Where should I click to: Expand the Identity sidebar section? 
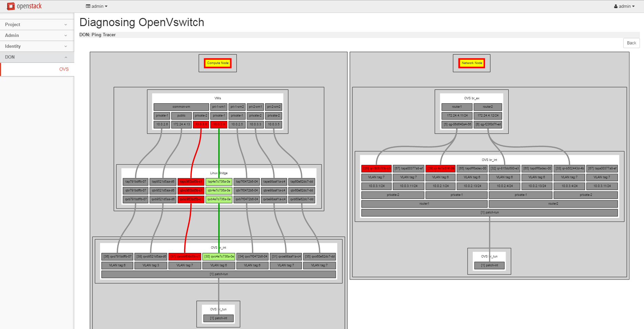click(x=37, y=46)
